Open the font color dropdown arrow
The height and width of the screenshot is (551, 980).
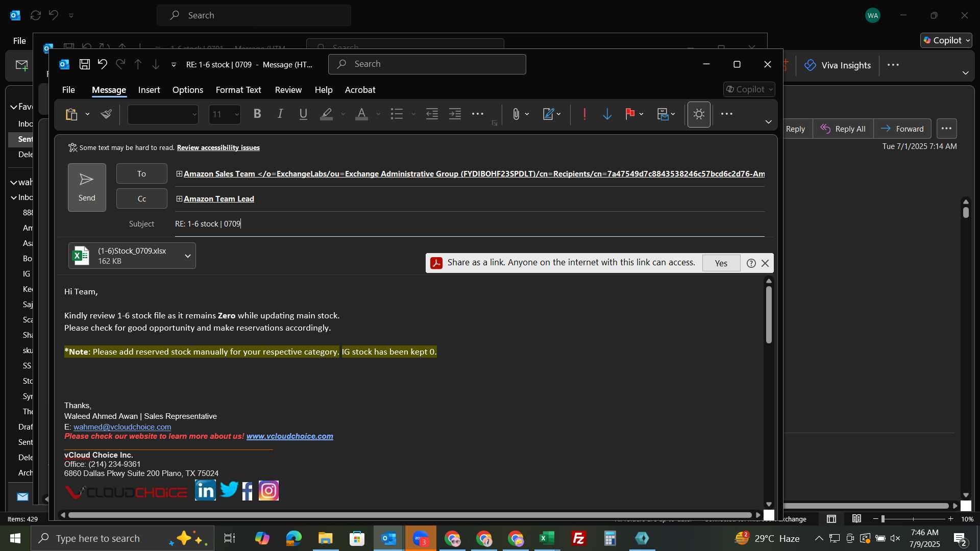tap(378, 114)
